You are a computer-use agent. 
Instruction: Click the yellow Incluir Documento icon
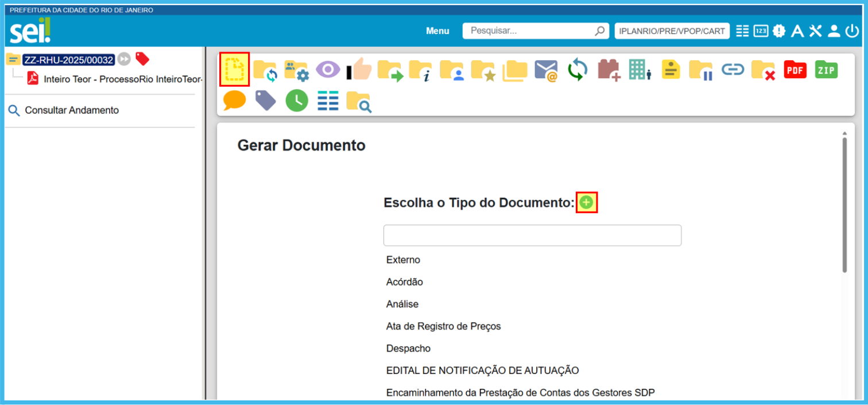tap(234, 70)
